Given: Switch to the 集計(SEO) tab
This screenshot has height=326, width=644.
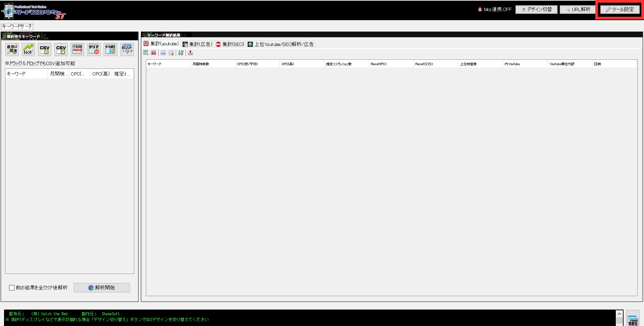Looking at the screenshot, I should (x=230, y=44).
